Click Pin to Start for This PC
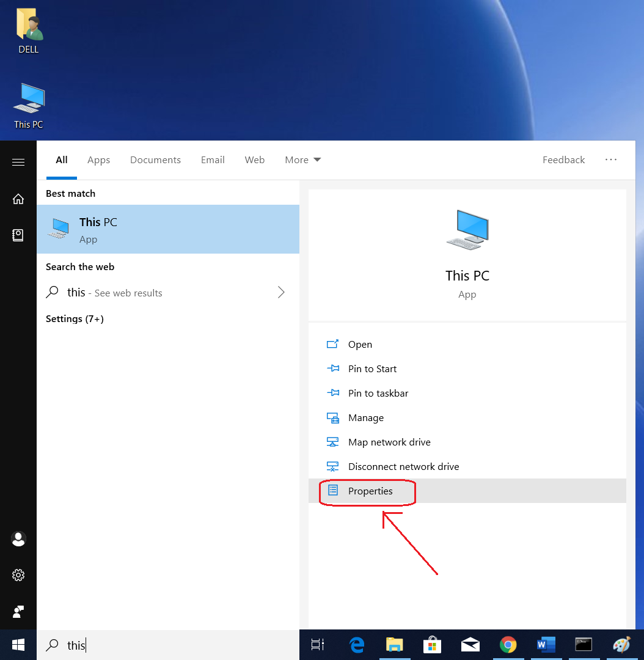Image resolution: width=644 pixels, height=660 pixels. (x=371, y=369)
